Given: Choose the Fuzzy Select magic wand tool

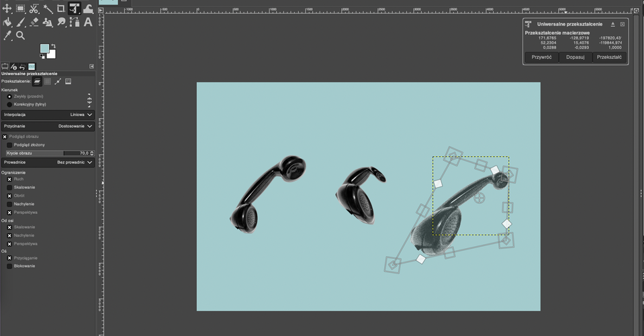Looking at the screenshot, I should coord(48,9).
